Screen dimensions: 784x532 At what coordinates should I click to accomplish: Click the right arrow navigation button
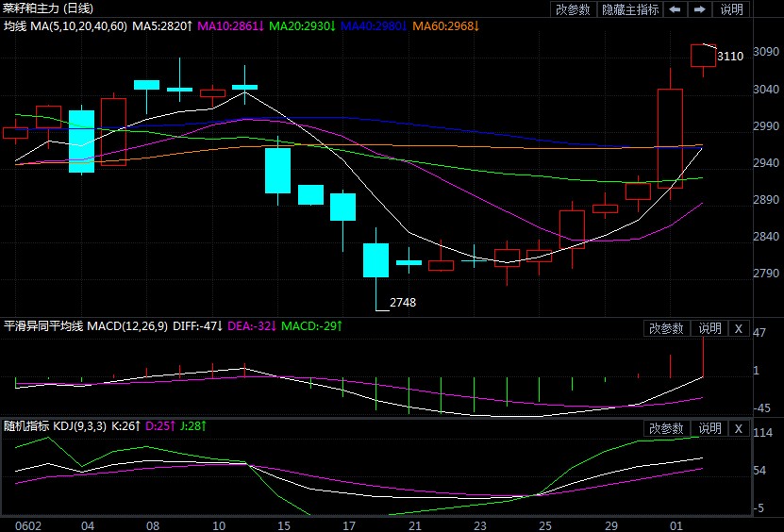click(x=700, y=9)
